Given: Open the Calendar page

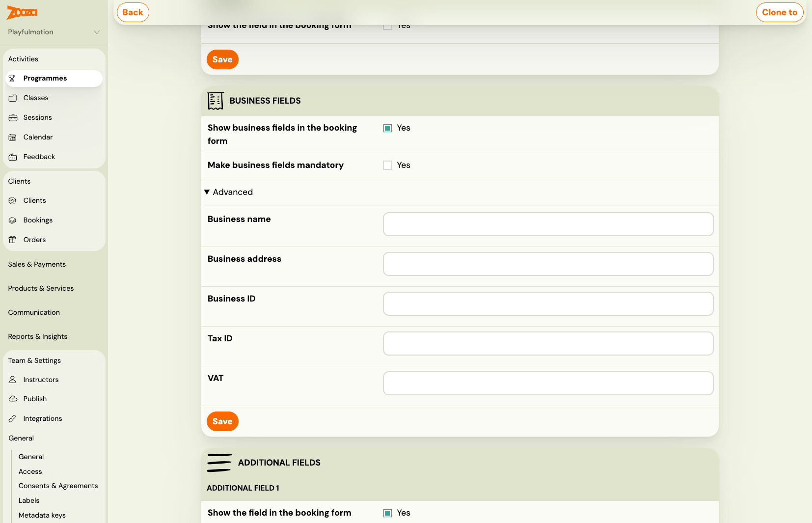Looking at the screenshot, I should [54, 138].
